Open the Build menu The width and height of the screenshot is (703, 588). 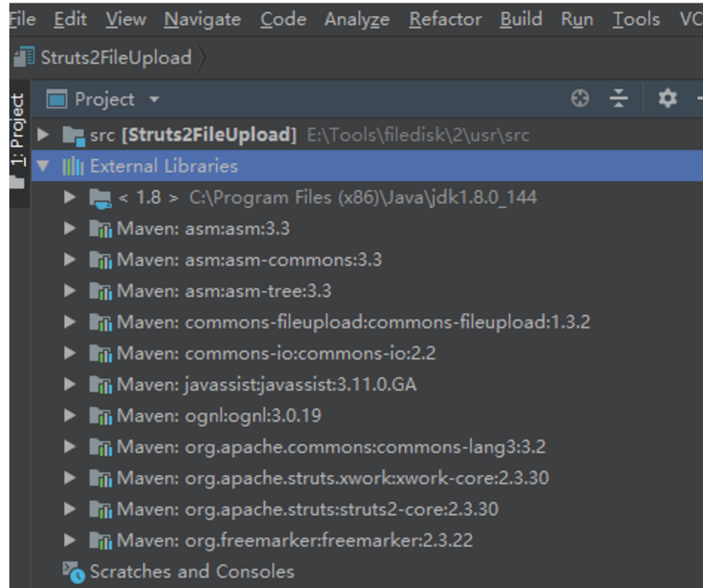click(521, 20)
